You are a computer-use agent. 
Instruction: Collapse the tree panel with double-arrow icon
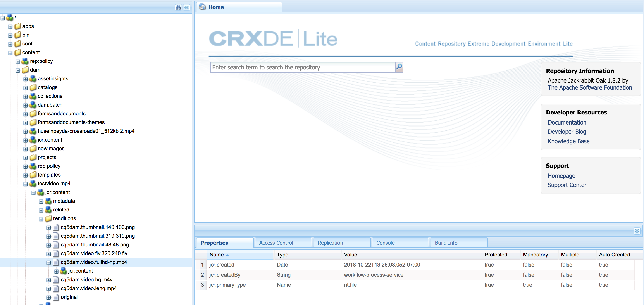(186, 7)
